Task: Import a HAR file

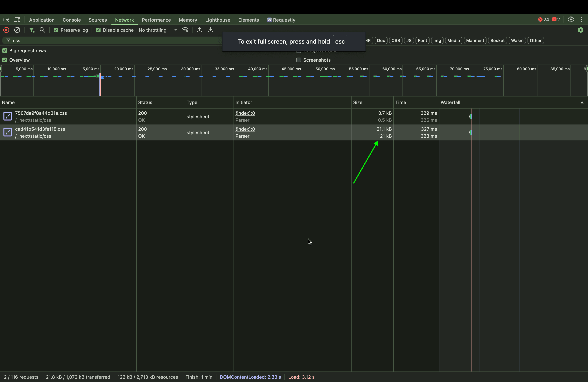Action: pyautogui.click(x=199, y=30)
